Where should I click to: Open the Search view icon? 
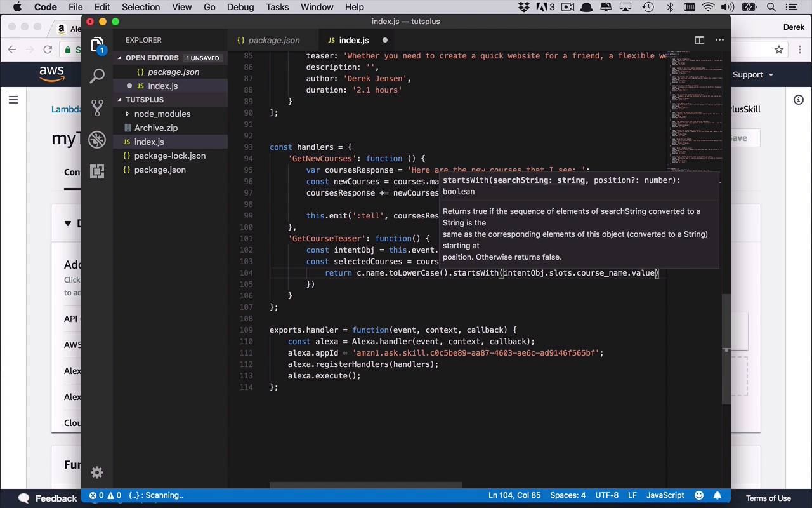97,76
